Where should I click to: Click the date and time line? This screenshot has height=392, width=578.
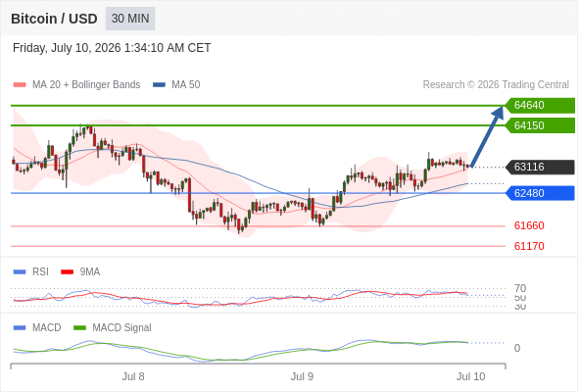pyautogui.click(x=112, y=48)
